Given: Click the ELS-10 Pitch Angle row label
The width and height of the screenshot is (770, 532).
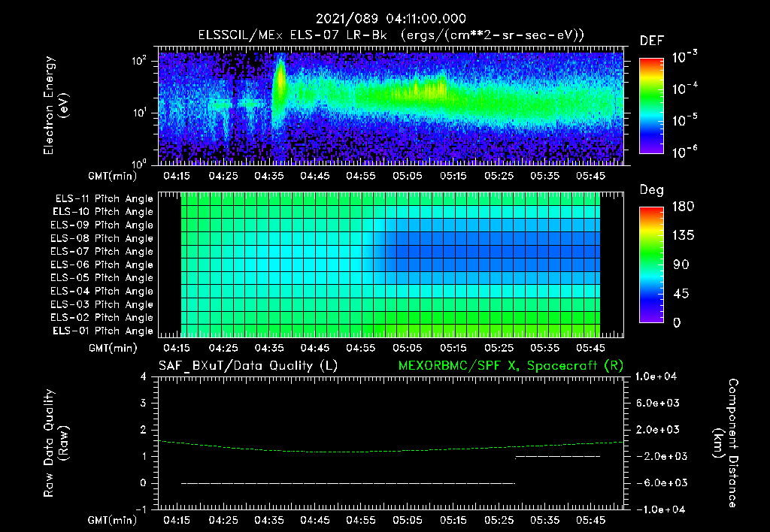Looking at the screenshot, I should point(103,212).
